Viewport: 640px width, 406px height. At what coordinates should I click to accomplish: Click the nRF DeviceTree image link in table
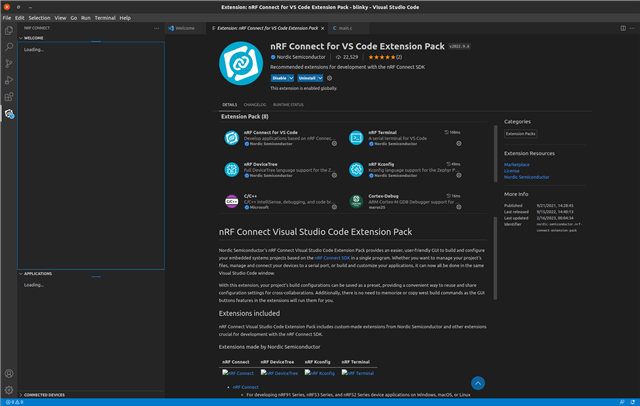(279, 373)
